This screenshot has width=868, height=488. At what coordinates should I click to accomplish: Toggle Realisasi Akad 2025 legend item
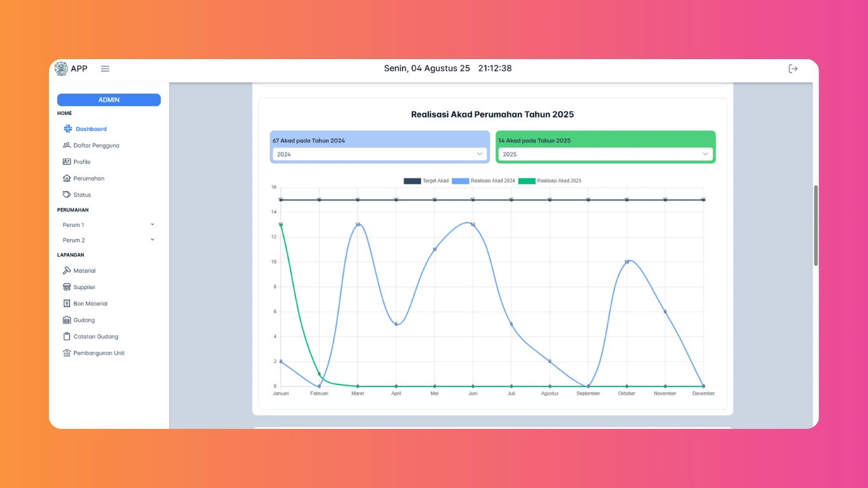(550, 181)
